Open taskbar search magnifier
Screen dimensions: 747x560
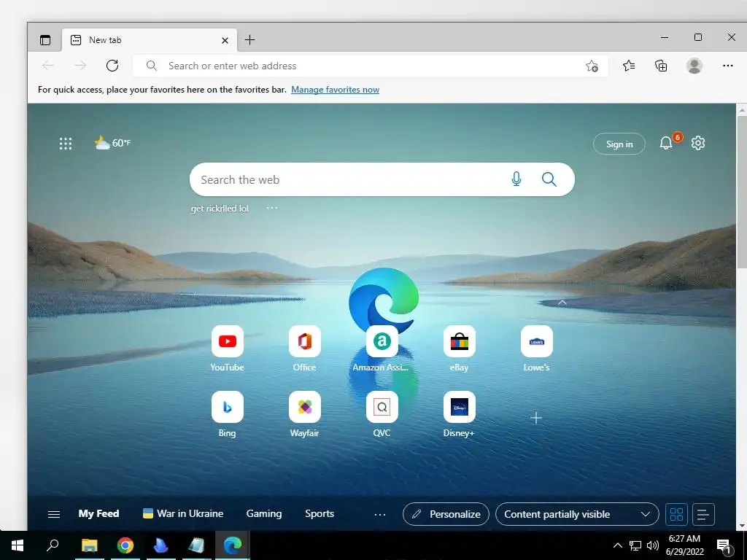pyautogui.click(x=53, y=545)
